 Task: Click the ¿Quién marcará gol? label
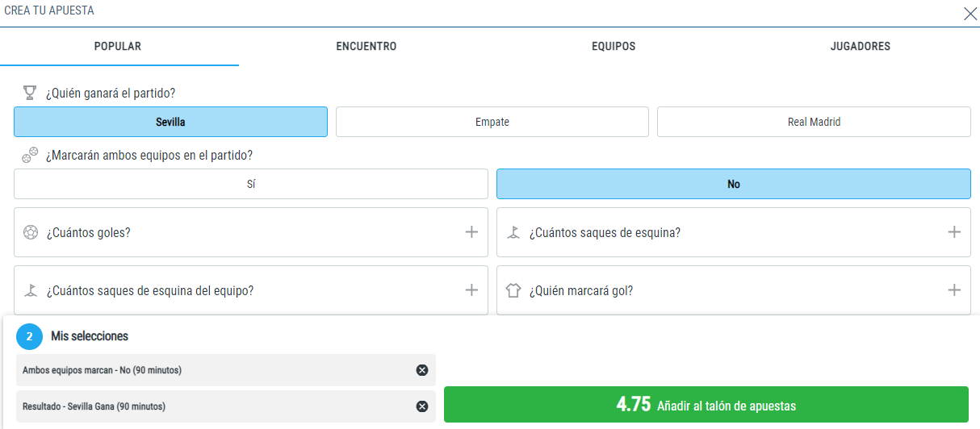click(581, 291)
